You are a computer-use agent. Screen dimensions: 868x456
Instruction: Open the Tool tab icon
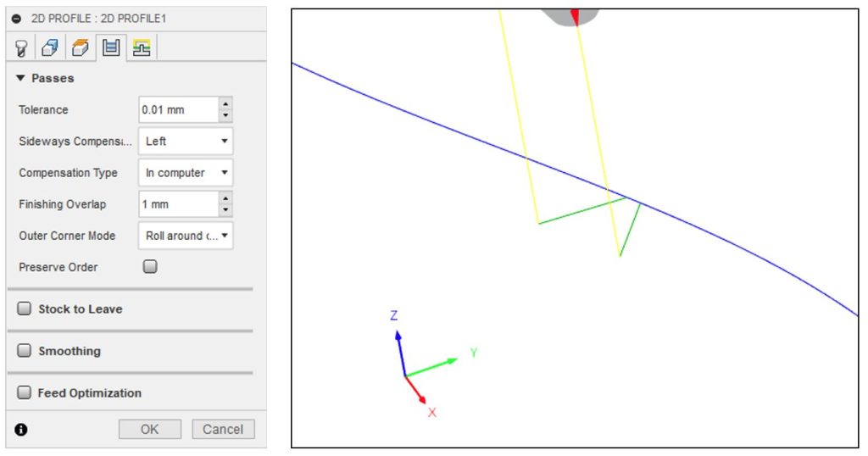click(x=21, y=49)
